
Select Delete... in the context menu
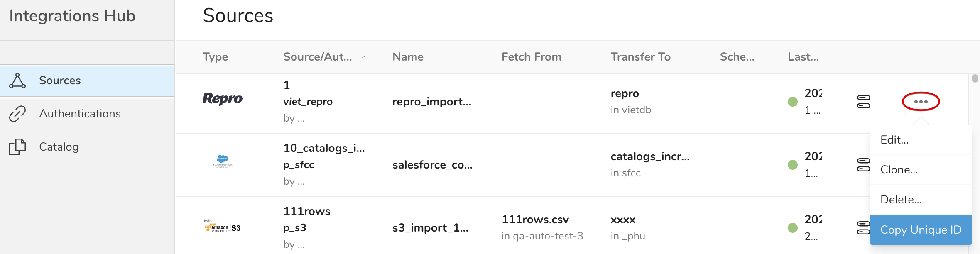pyautogui.click(x=901, y=200)
